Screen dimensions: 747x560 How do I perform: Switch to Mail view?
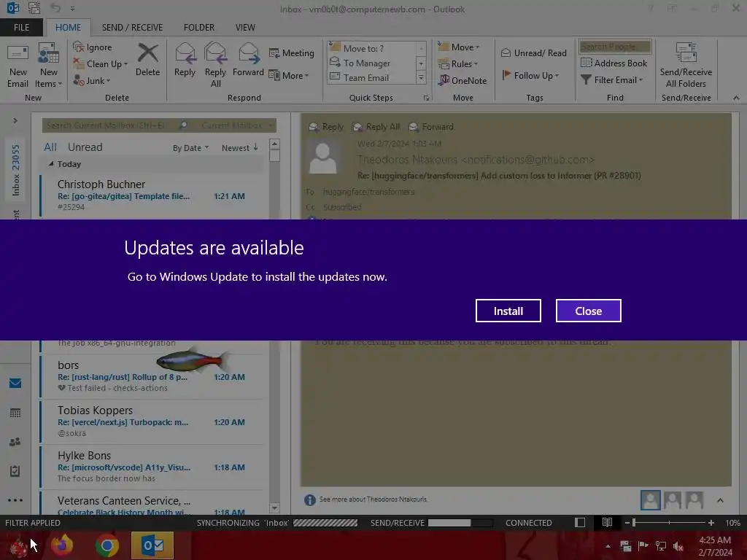point(15,383)
